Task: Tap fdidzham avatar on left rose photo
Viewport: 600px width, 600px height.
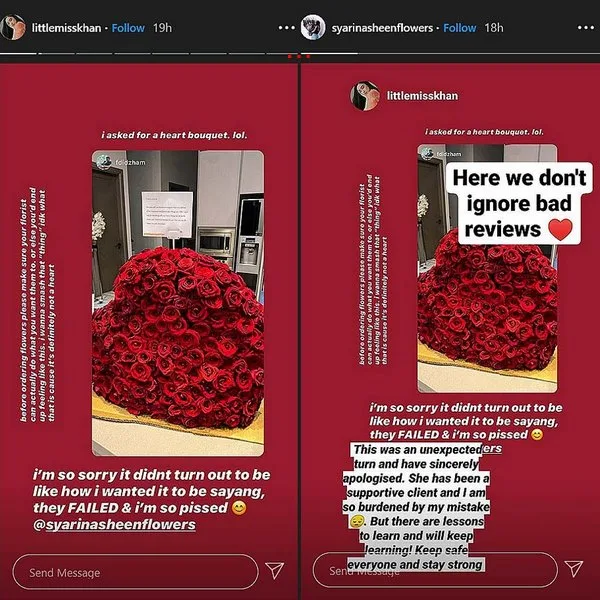Action: click(104, 162)
